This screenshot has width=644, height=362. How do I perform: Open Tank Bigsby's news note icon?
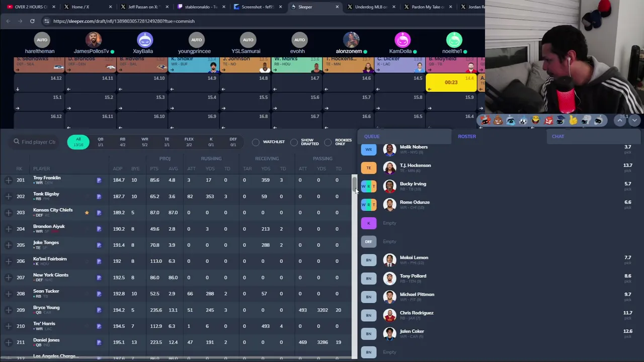pos(99,196)
